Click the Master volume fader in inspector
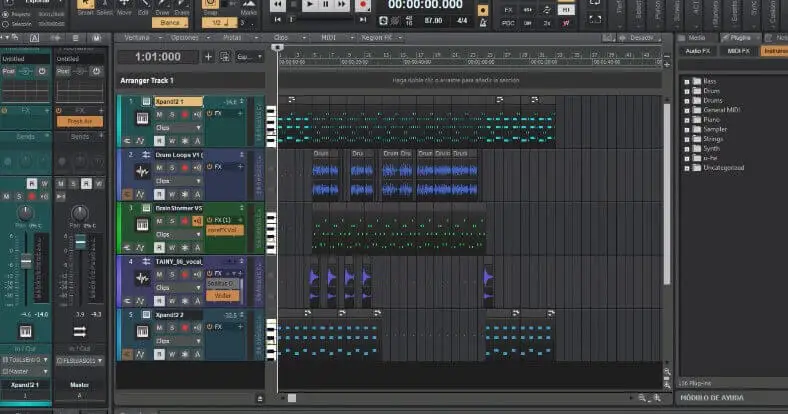788x414 pixels. click(x=80, y=243)
